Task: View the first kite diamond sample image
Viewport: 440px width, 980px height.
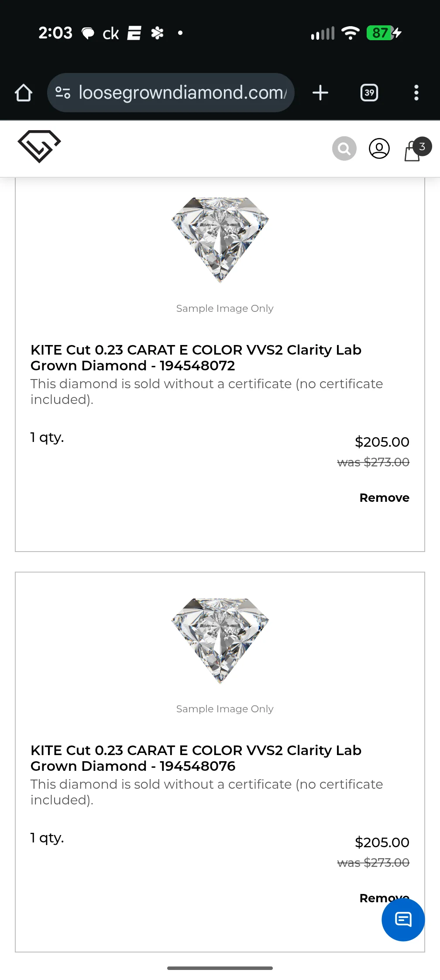Action: tap(220, 240)
